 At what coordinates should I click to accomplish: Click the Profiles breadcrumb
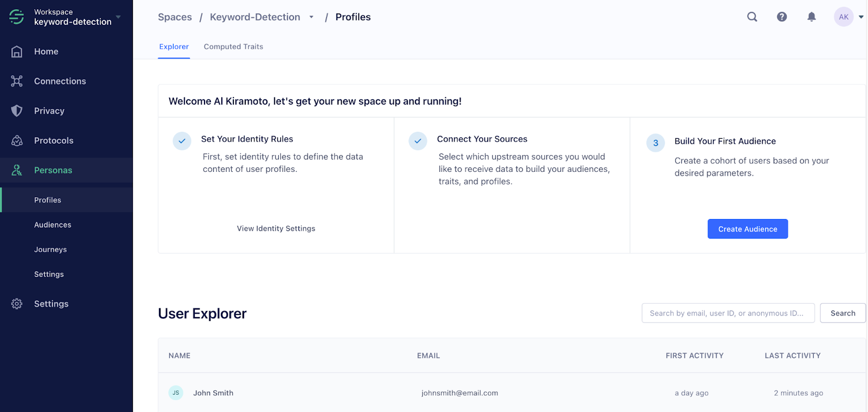[353, 17]
